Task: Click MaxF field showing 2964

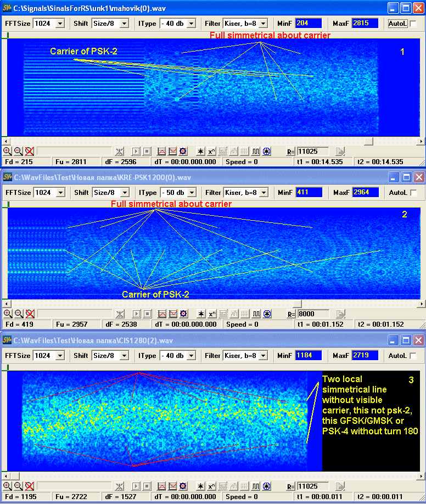Action: pyautogui.click(x=365, y=193)
